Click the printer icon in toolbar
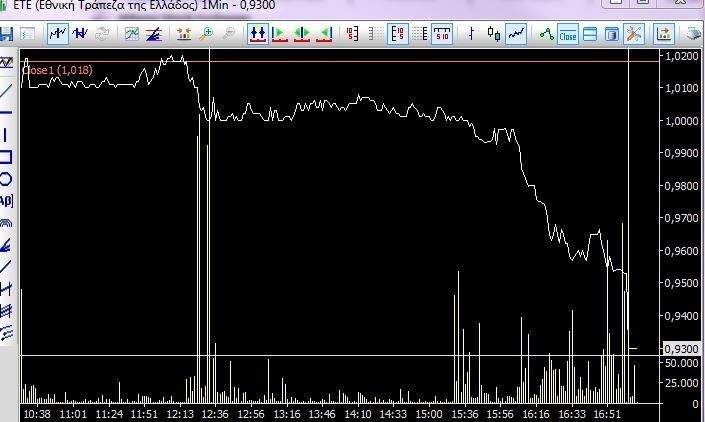 [x=694, y=34]
